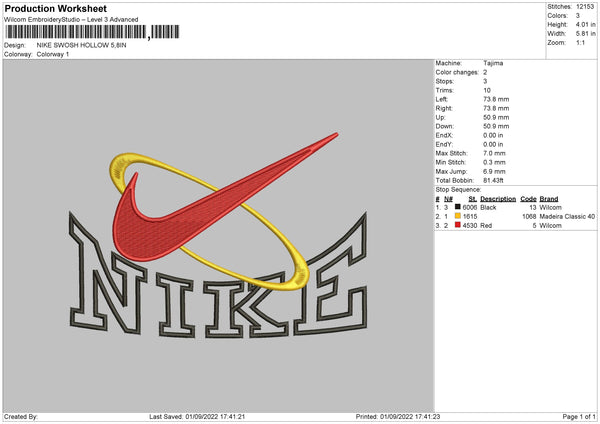Click the Last Saved timestamp in footer

pyautogui.click(x=197, y=417)
